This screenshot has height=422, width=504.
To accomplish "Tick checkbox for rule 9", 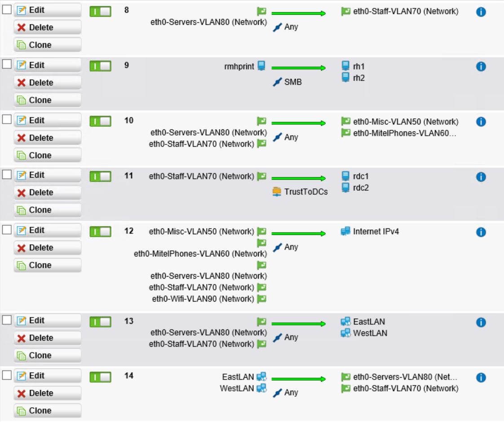I will point(7,64).
